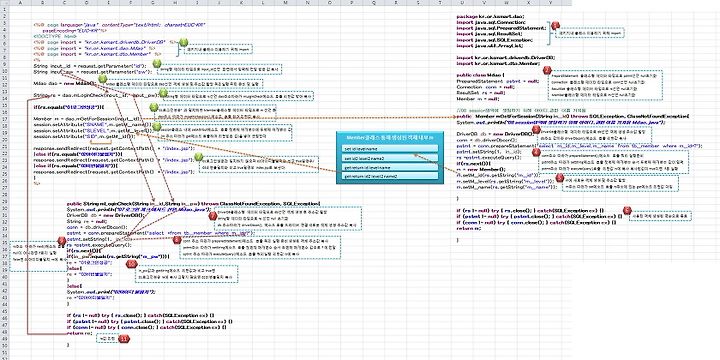Click 'm.setM_name(rs.getString' line
This screenshot has width=720, height=360.
point(506,187)
